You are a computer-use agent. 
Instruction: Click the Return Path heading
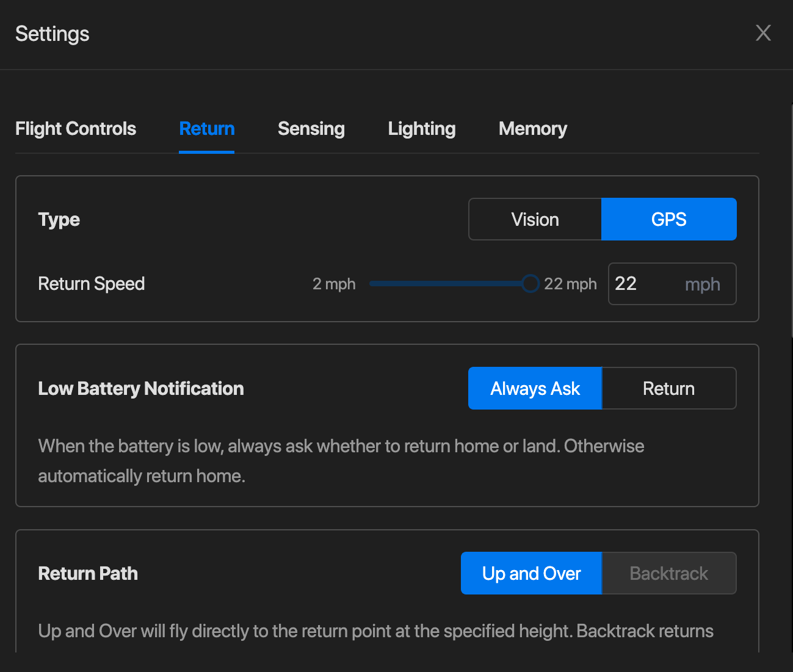pos(88,574)
